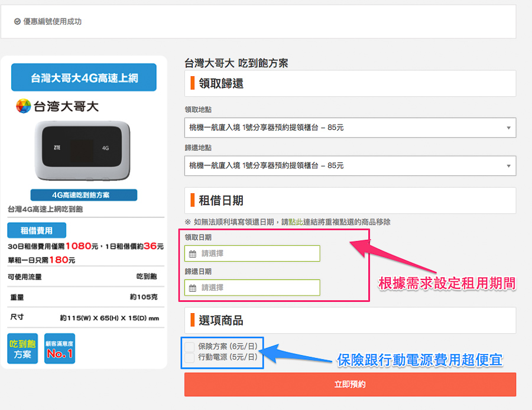Open the 領取地點 pickup location dropdown
This screenshot has height=410, width=532.
[x=350, y=128]
